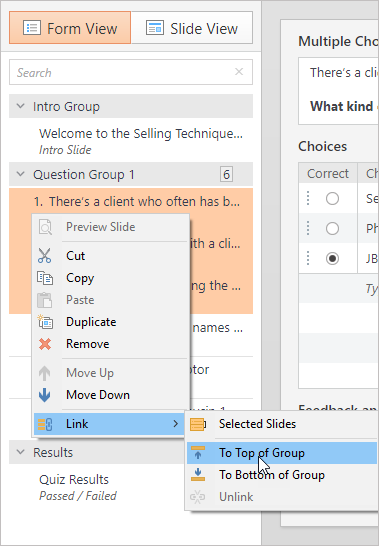Open the Link submenu
The height and width of the screenshot is (546, 379).
[109, 424]
